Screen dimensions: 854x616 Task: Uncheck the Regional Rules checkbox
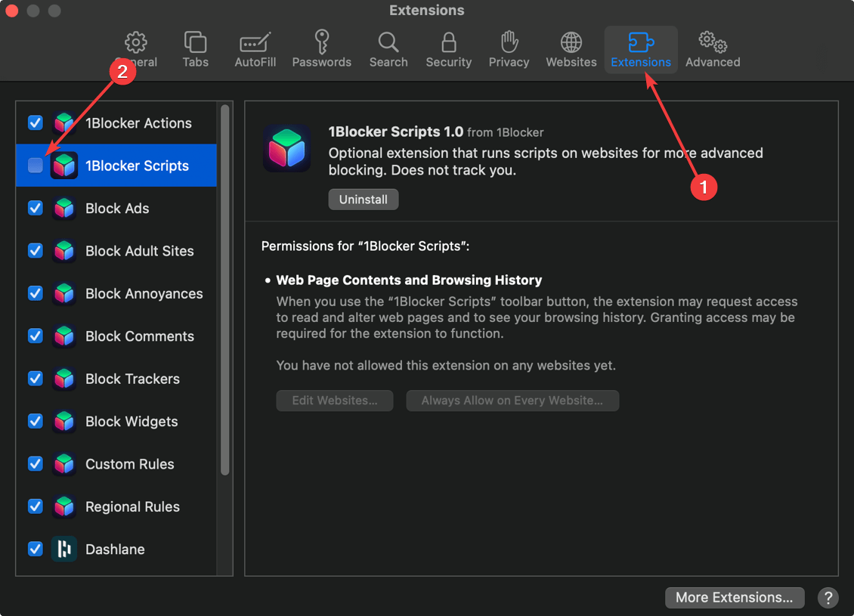pos(36,506)
